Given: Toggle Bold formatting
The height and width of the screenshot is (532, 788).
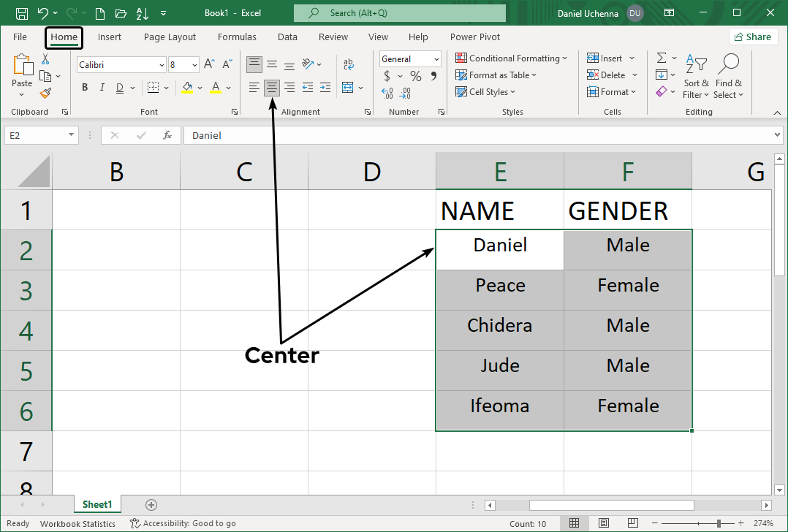Looking at the screenshot, I should click(x=85, y=88).
